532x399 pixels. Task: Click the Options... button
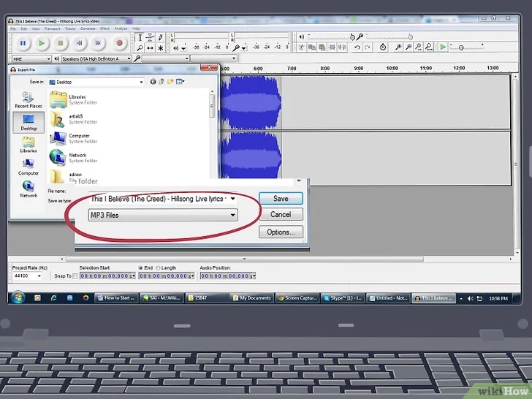[280, 232]
